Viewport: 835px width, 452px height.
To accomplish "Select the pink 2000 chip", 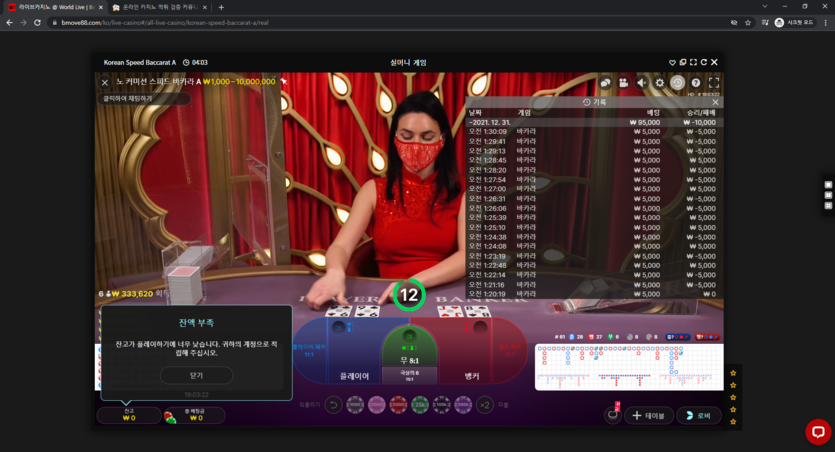I will coord(376,405).
